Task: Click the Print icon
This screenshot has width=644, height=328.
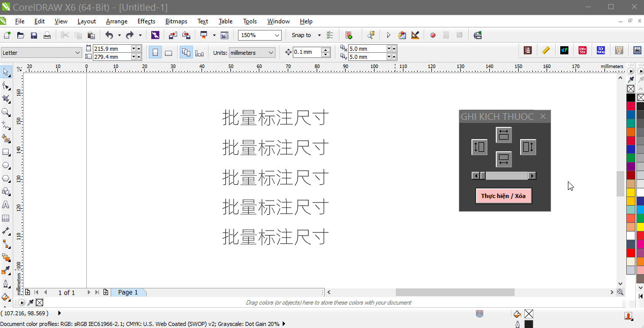Action: 47,35
